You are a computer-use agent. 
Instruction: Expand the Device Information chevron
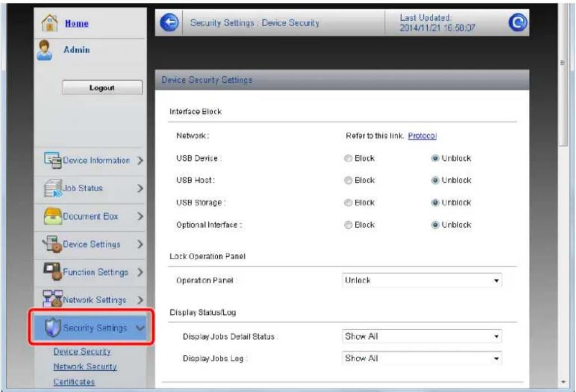click(140, 160)
